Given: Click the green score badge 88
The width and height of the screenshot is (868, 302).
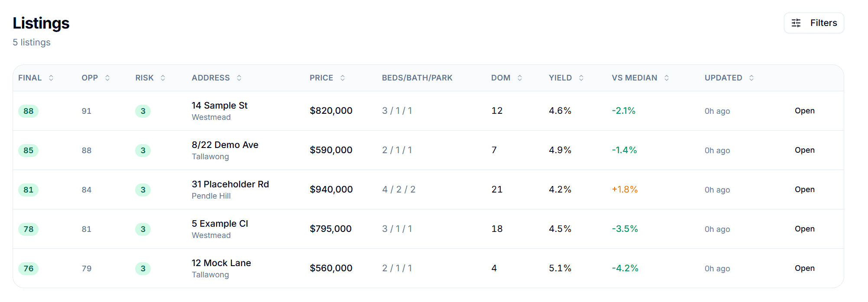Looking at the screenshot, I should point(28,111).
